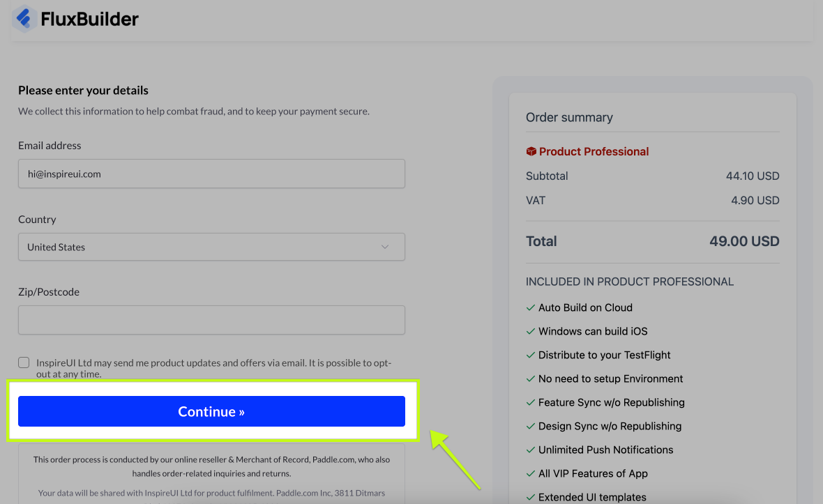Click the Product Professional title
Screen dimensions: 823x504
[x=594, y=151]
